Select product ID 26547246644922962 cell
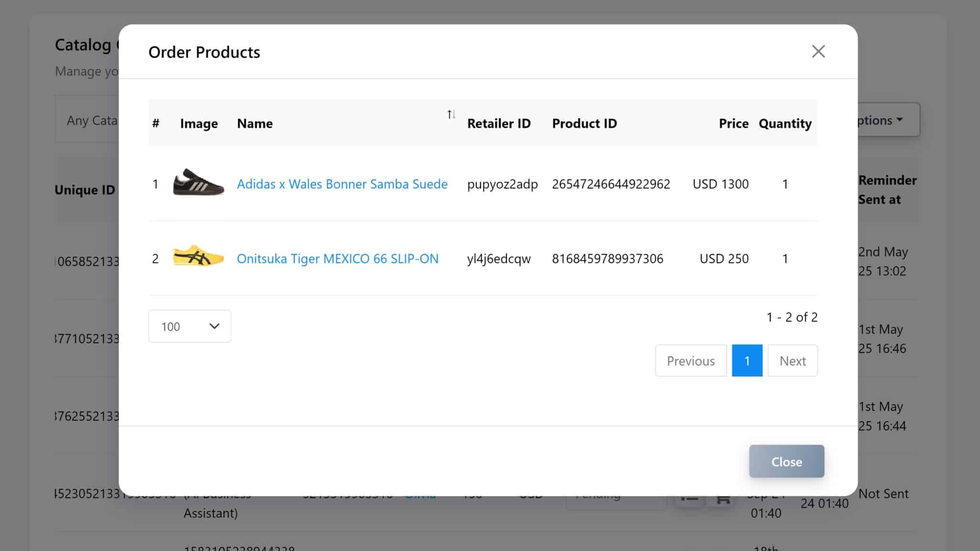 tap(611, 184)
